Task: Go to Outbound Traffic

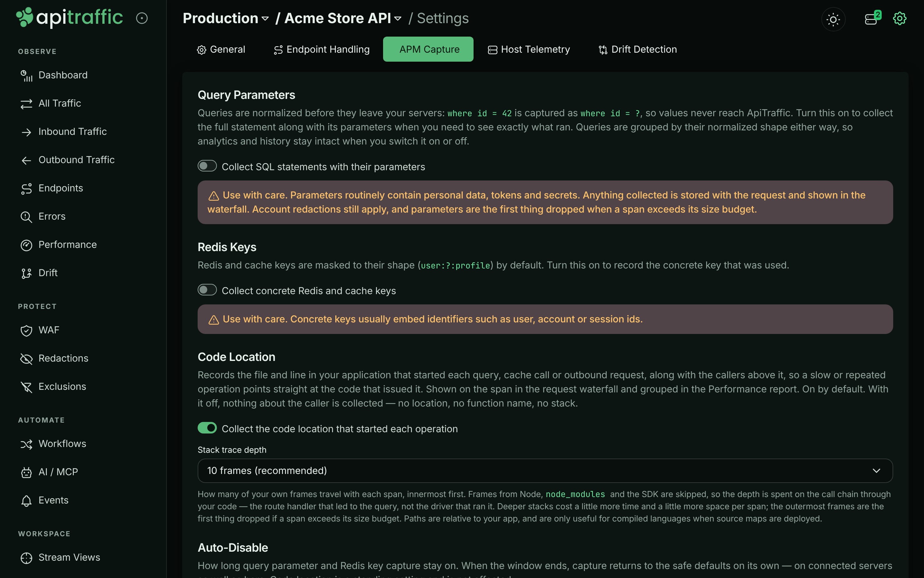Action: click(67, 160)
